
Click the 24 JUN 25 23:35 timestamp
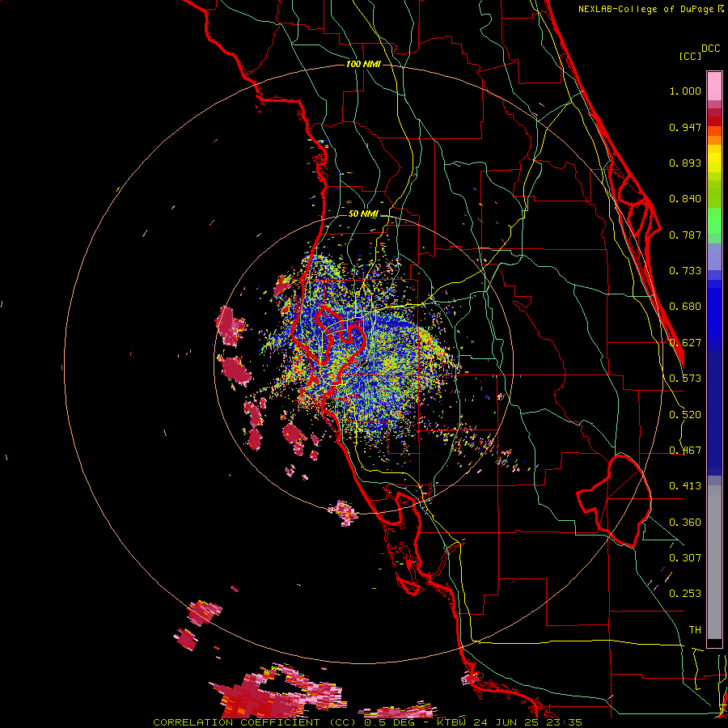pos(528,722)
